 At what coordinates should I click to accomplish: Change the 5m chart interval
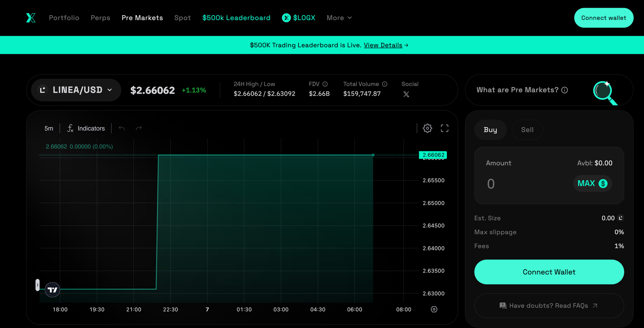(49, 128)
